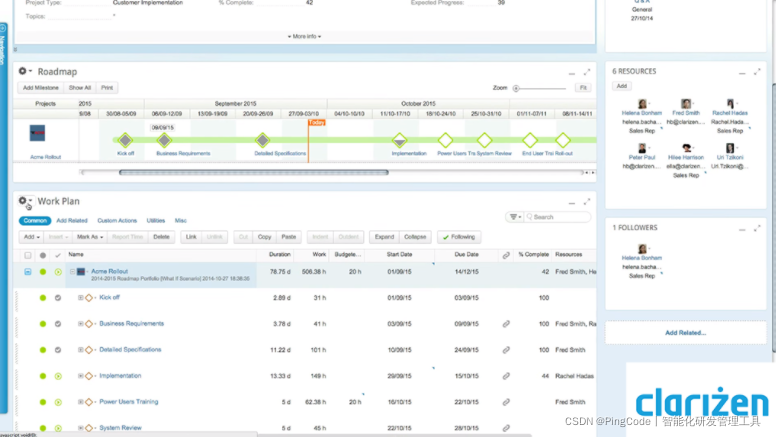This screenshot has width=776, height=437.
Task: Select the Utilities tab
Action: coord(155,221)
